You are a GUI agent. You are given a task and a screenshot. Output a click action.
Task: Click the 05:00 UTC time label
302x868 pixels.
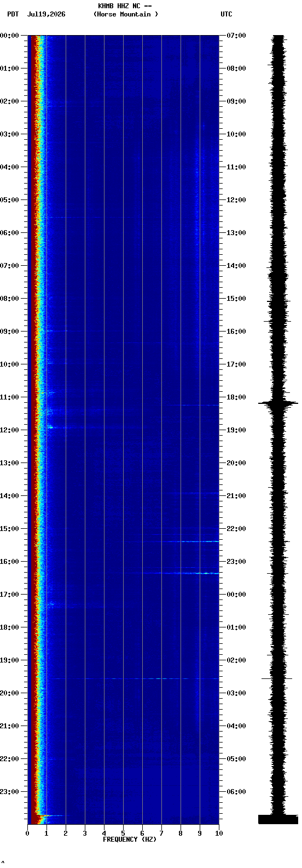(x=236, y=759)
